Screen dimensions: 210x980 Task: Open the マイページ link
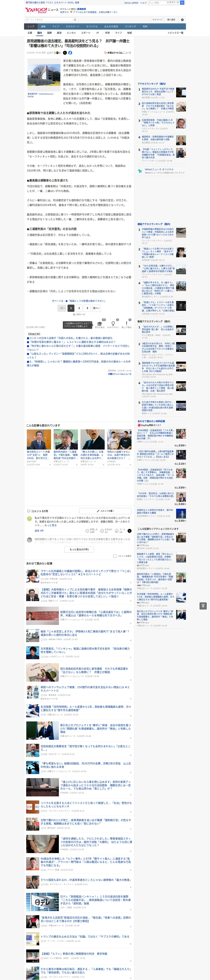point(157,20)
